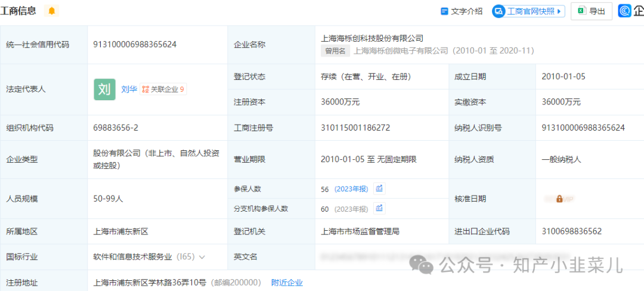The height and width of the screenshot is (291, 644).
Task: Open 工商官网快照 snapshot button
Action: pyautogui.click(x=529, y=11)
